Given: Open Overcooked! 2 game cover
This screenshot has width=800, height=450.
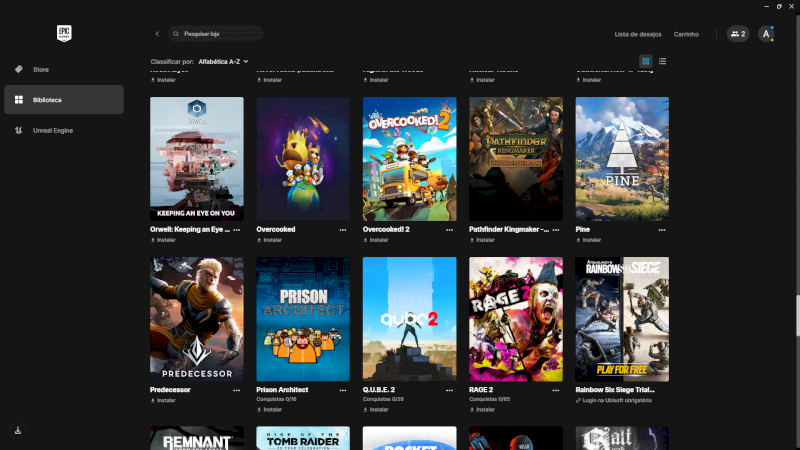Looking at the screenshot, I should tap(409, 159).
